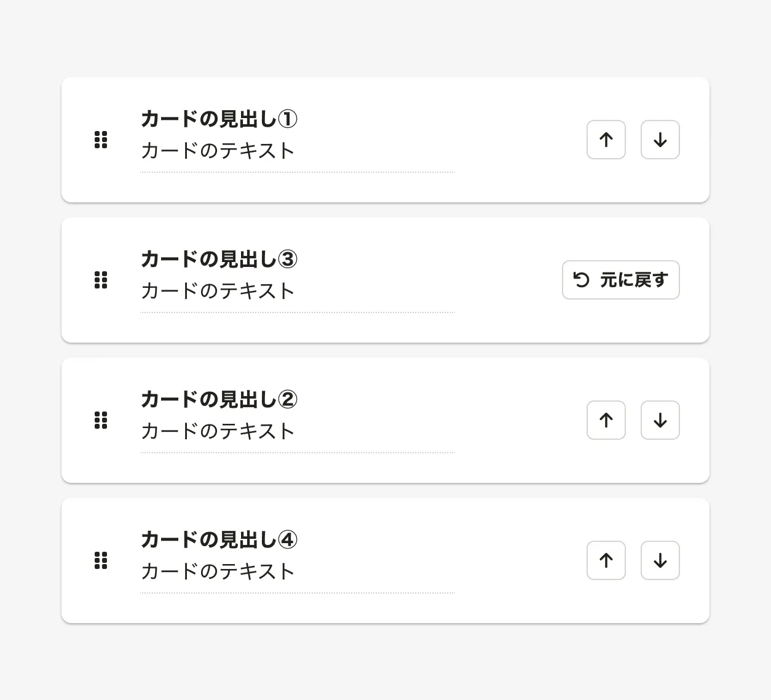Viewport: 771px width, 700px height.
Task: Move card ② up with arrow button
Action: (x=606, y=421)
